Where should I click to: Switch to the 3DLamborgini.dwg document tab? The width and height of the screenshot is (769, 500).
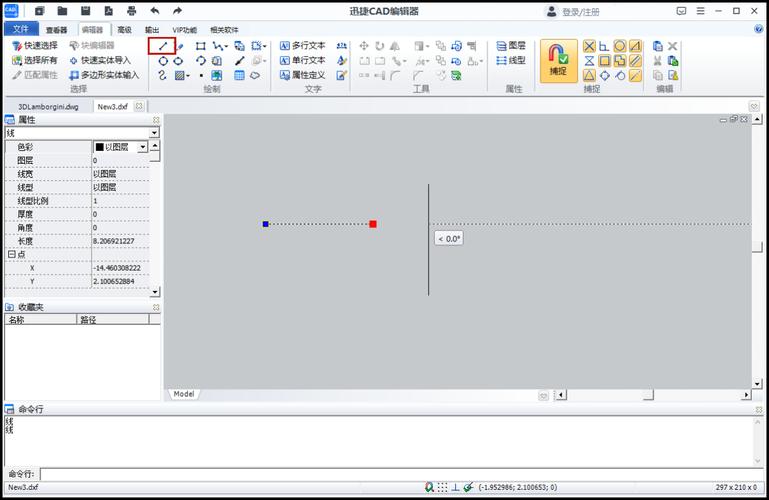coord(48,106)
